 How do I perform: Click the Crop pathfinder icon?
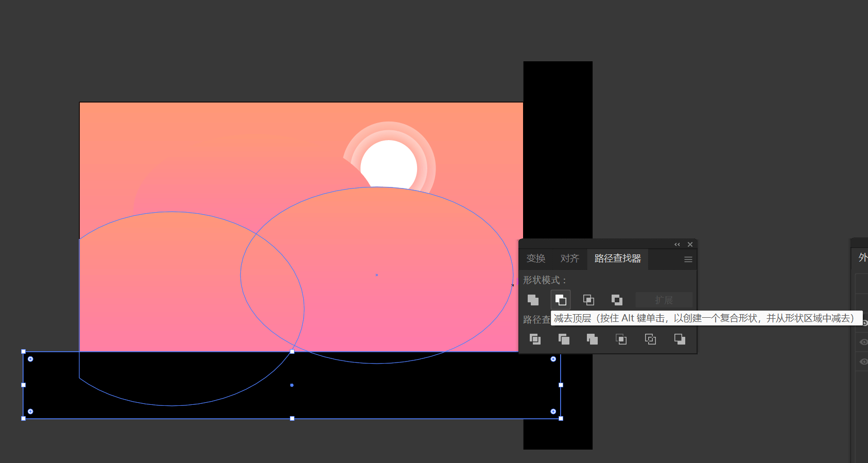point(621,339)
